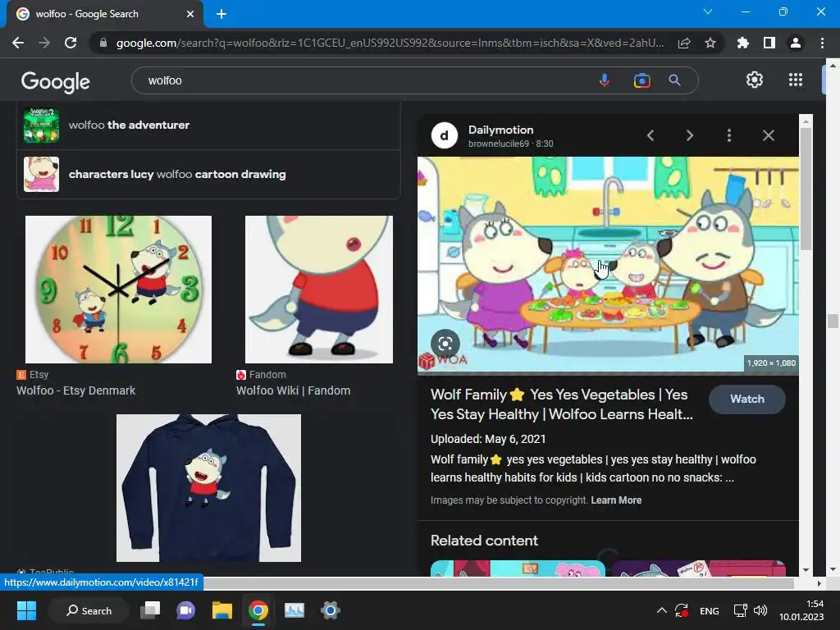This screenshot has width=840, height=630.
Task: Open the 'Wolfoo Wiki | Fandom' link
Action: coord(293,390)
